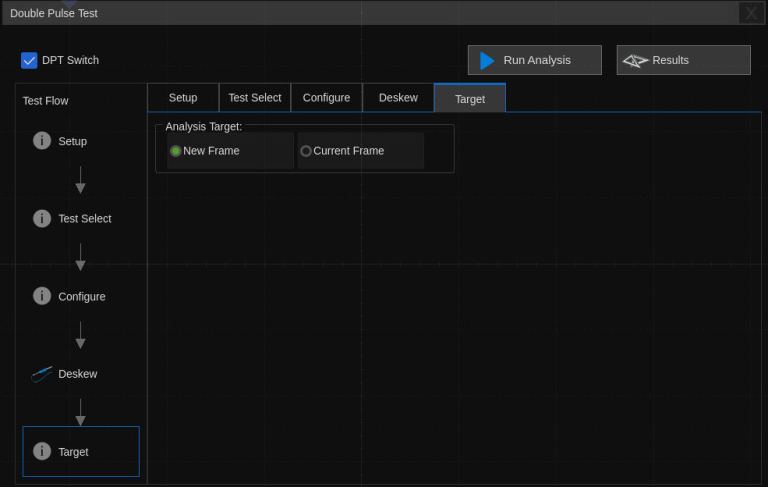
Task: Click the arrow icon on Results button
Action: tap(635, 60)
